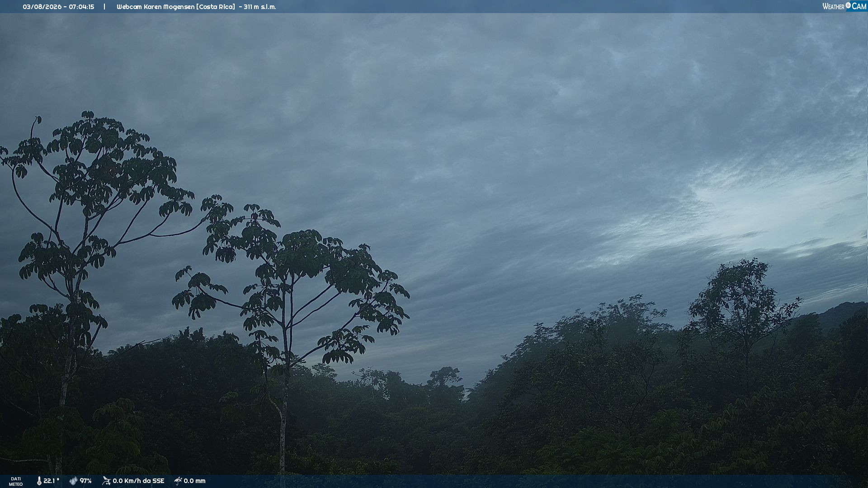Click the '0.0 Km/h da SSE' wind reading
868x488 pixels.
tap(138, 481)
